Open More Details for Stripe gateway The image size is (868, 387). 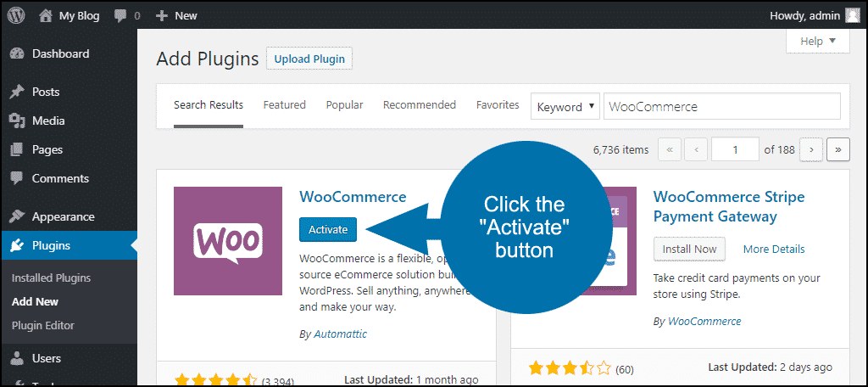[774, 249]
